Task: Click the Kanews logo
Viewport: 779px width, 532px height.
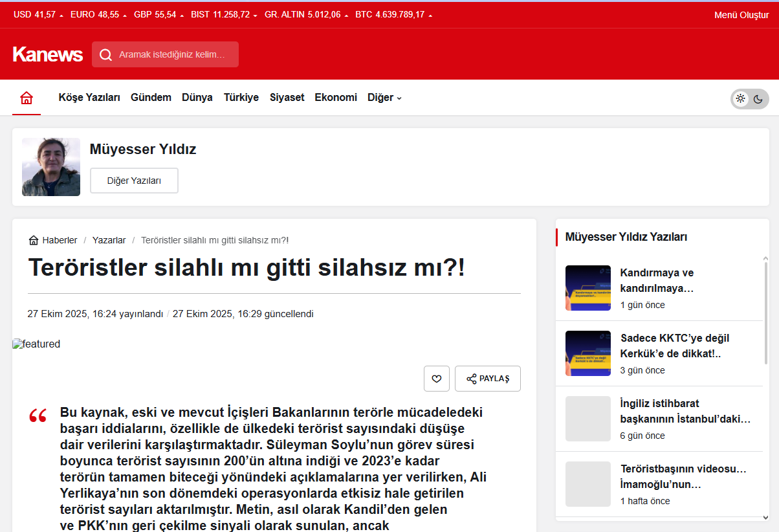Action: 48,54
